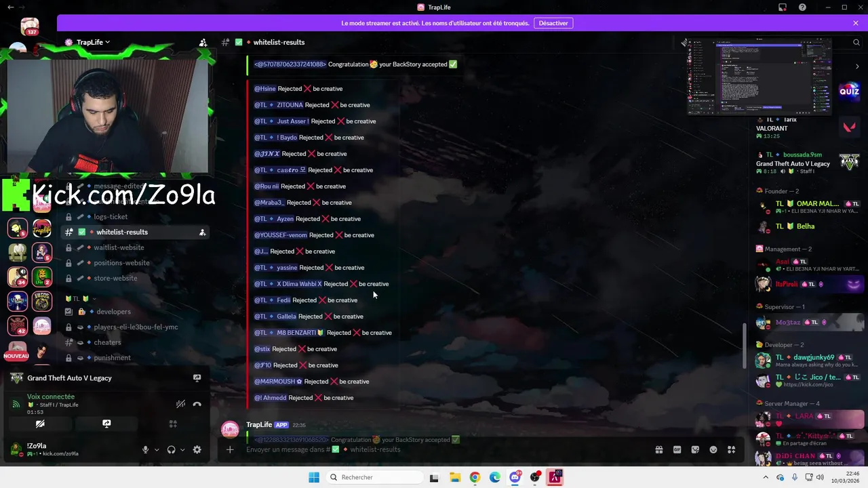Click member Belha in Founder list
This screenshot has width=868, height=488.
pyautogui.click(x=809, y=226)
